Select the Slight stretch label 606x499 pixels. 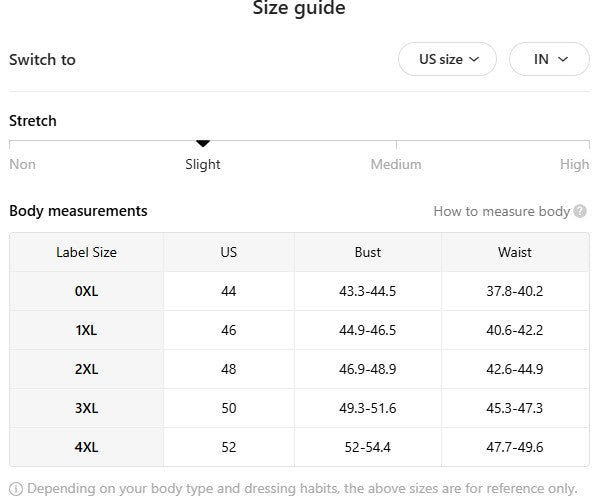coord(203,164)
